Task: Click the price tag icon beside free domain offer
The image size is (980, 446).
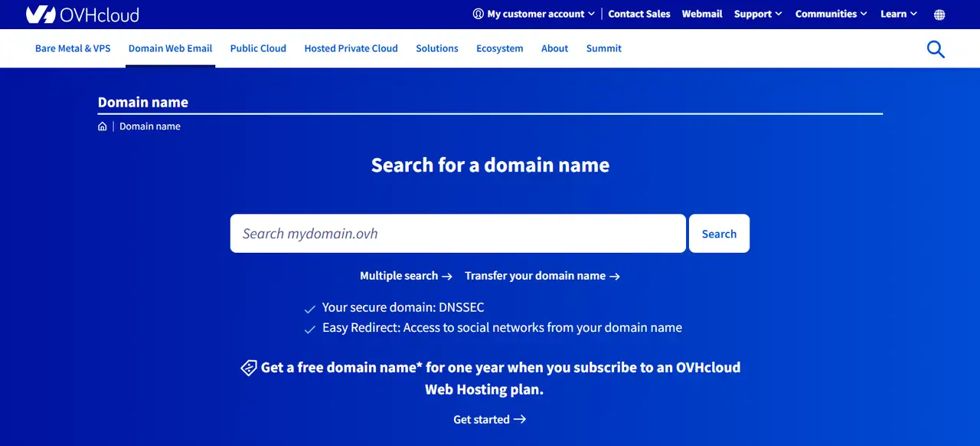Action: 249,368
